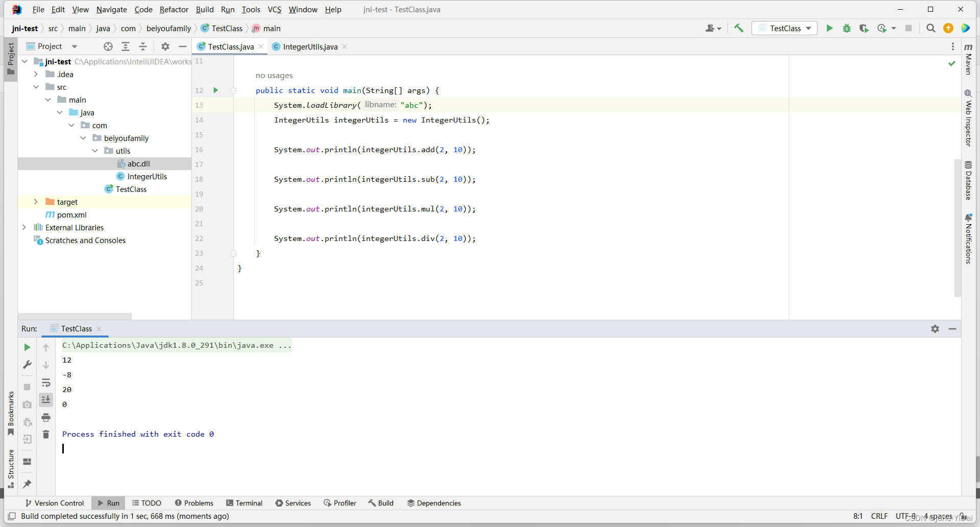This screenshot has height=527, width=980.
Task: Open Project panel settings gear
Action: point(165,46)
